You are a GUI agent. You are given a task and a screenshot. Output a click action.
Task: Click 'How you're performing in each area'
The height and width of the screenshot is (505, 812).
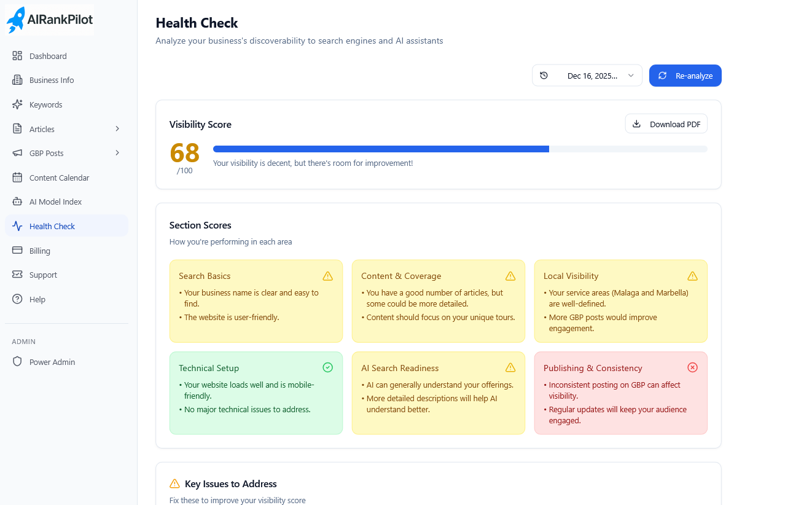[231, 241]
